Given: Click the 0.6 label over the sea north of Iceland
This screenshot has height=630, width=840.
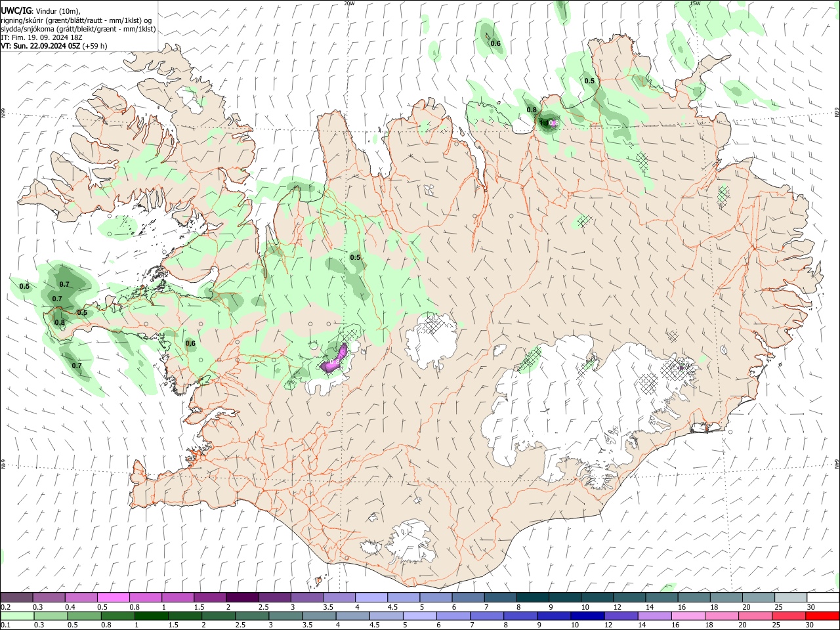Looking at the screenshot, I should click(495, 43).
